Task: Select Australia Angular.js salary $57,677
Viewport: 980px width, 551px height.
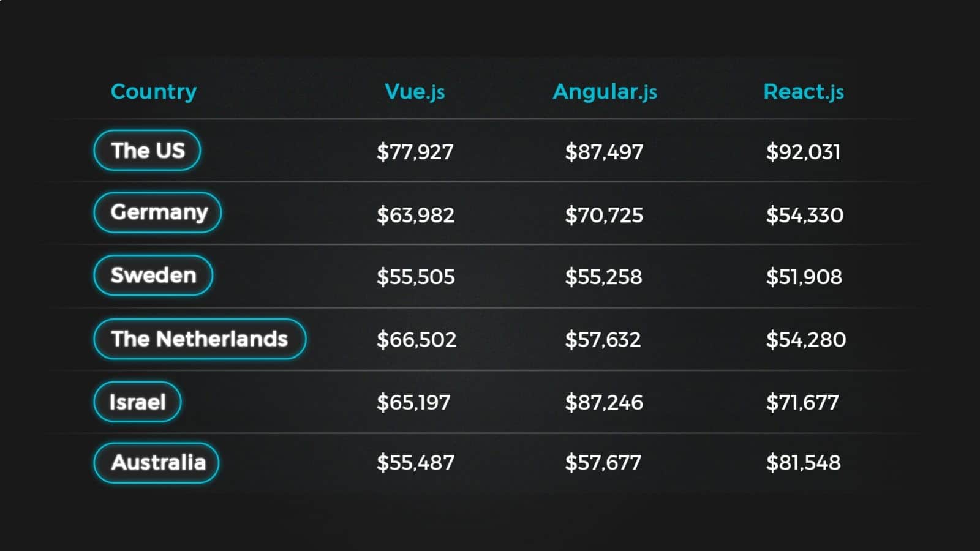Action: coord(603,463)
